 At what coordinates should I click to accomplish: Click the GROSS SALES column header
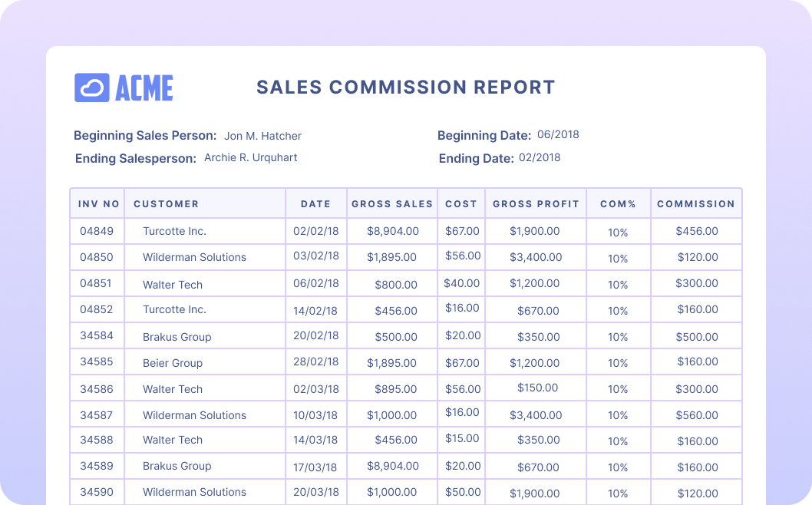[392, 204]
